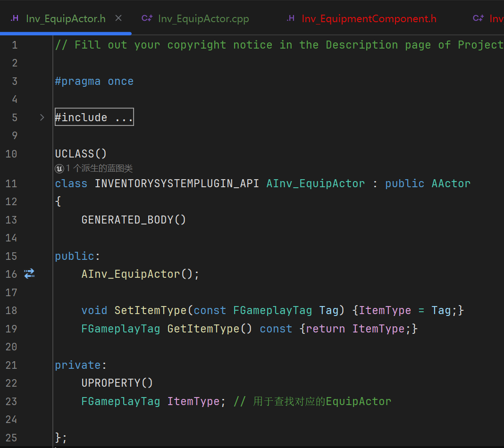Click the FGameplayTag parameter type on line 18

(273, 311)
